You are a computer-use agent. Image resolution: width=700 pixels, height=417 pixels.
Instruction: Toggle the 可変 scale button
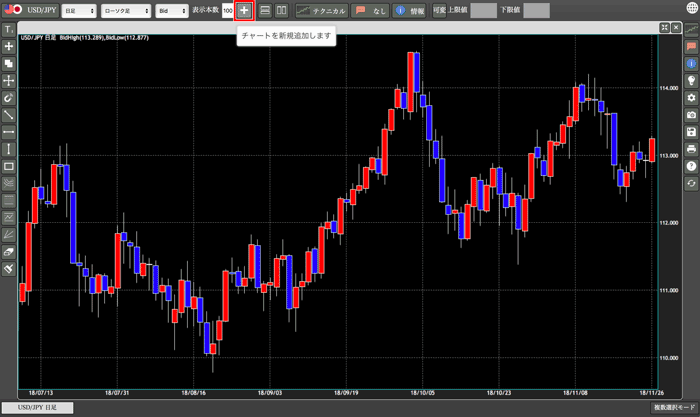439,10
